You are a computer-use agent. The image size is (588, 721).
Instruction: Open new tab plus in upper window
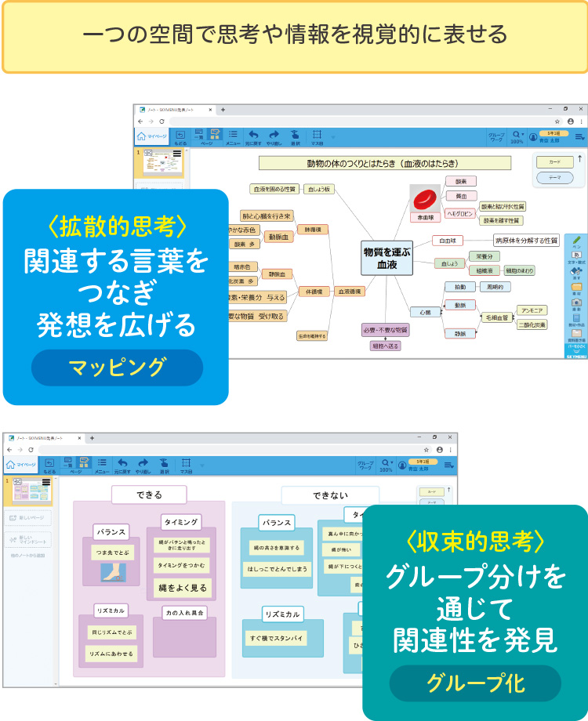tap(223, 110)
